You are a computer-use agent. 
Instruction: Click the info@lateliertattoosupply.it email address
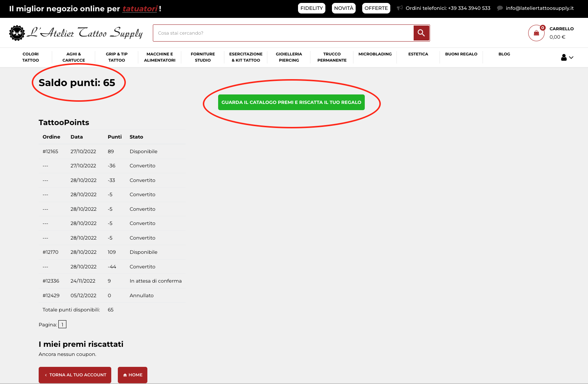(539, 8)
